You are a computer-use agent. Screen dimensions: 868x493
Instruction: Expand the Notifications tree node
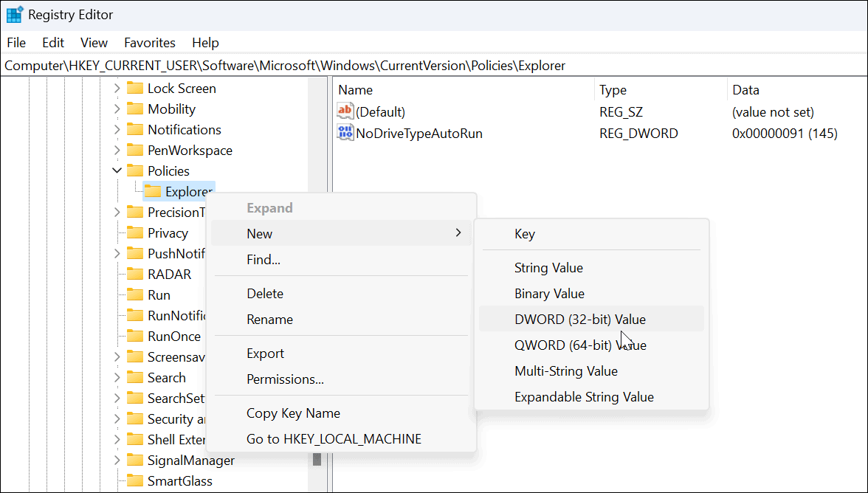tap(117, 129)
